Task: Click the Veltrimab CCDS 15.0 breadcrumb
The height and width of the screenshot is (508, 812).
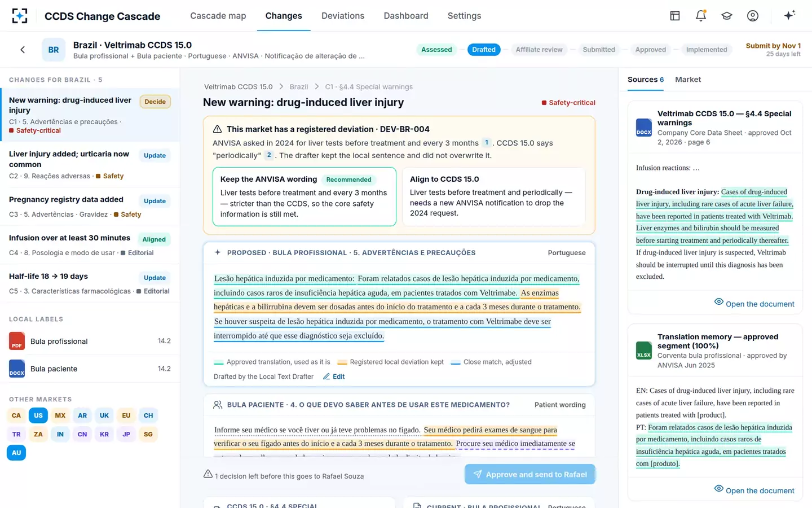Action: click(x=239, y=87)
